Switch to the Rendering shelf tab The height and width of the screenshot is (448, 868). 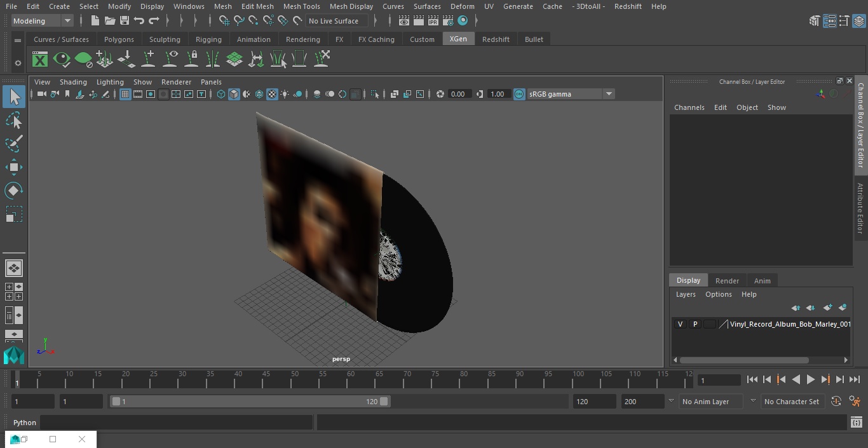click(303, 39)
